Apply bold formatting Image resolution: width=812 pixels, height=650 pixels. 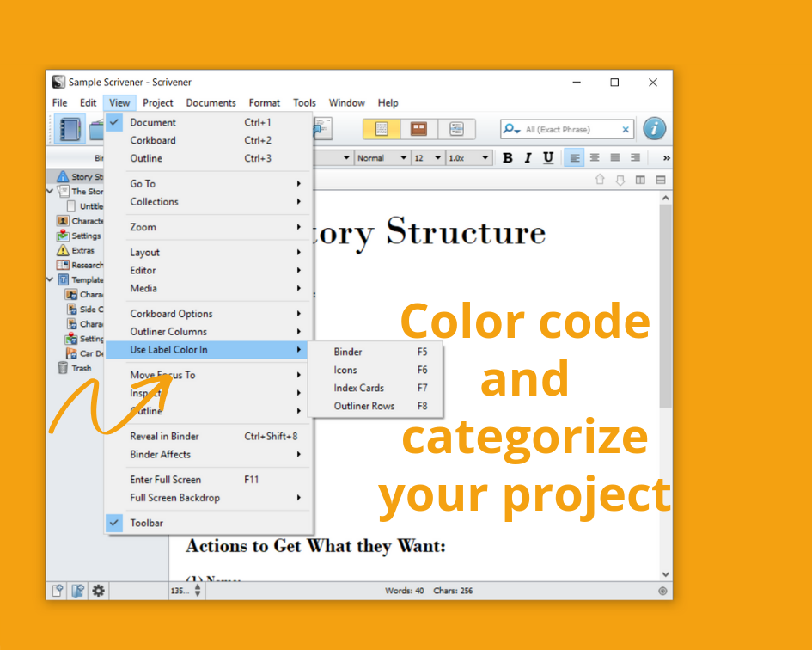coord(508,158)
